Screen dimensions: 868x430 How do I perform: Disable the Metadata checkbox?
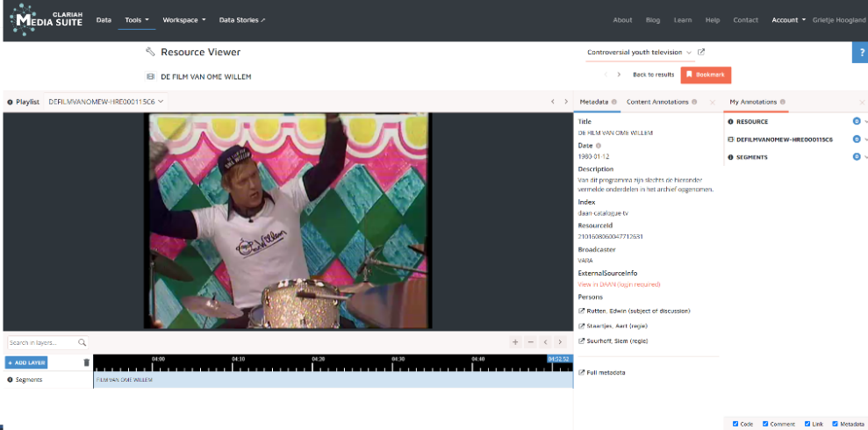point(835,424)
